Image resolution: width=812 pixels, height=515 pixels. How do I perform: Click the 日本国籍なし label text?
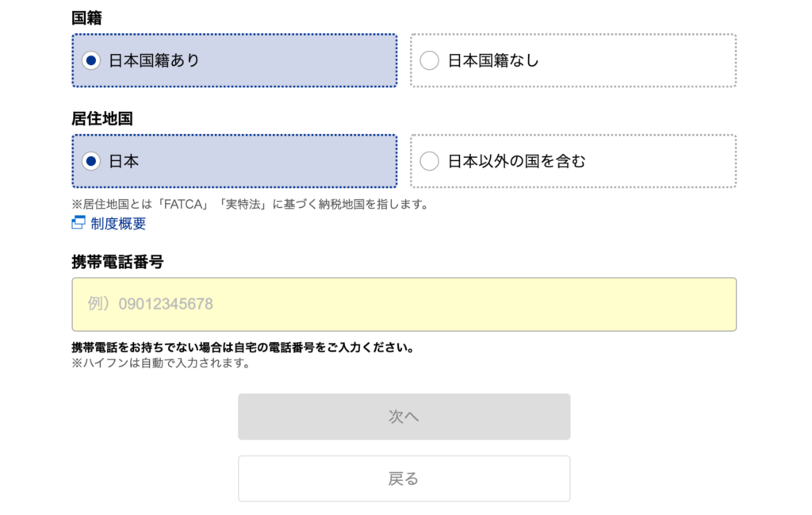click(493, 60)
